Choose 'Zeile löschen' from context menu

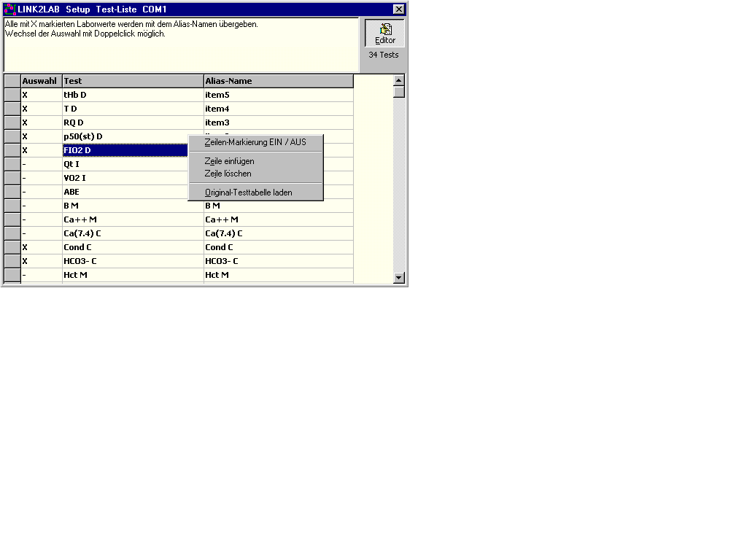pyautogui.click(x=228, y=174)
